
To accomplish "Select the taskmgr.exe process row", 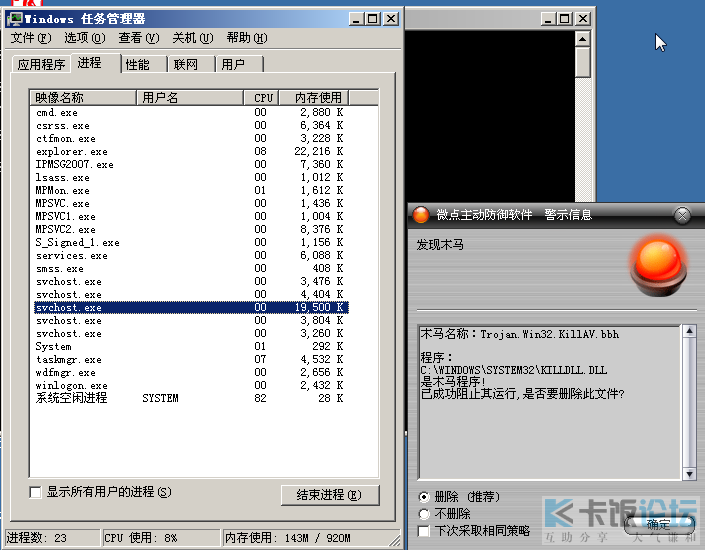I will coord(191,360).
